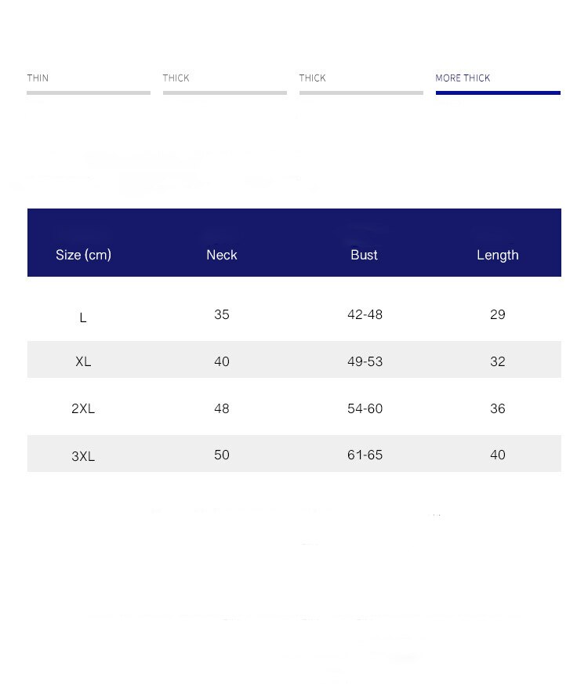Image resolution: width=588 pixels, height=700 pixels.
Task: Select the THIN thickness tab
Action: click(38, 78)
